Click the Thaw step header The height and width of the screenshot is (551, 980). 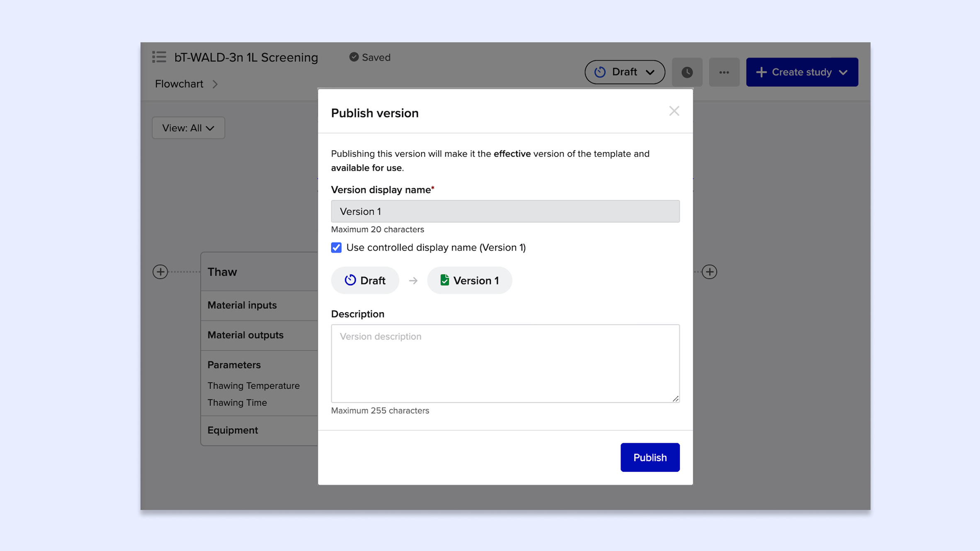(x=222, y=272)
